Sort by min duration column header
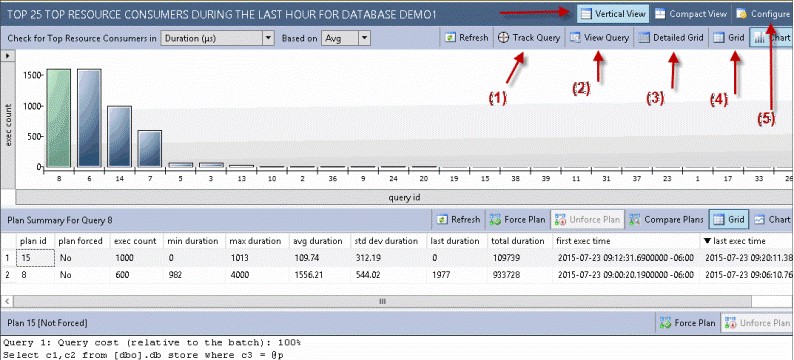The height and width of the screenshot is (360, 794). (193, 241)
